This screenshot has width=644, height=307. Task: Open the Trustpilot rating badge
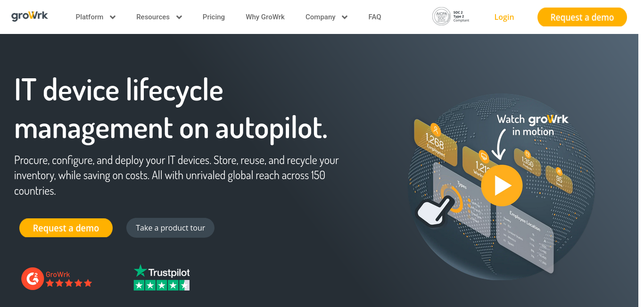162,277
